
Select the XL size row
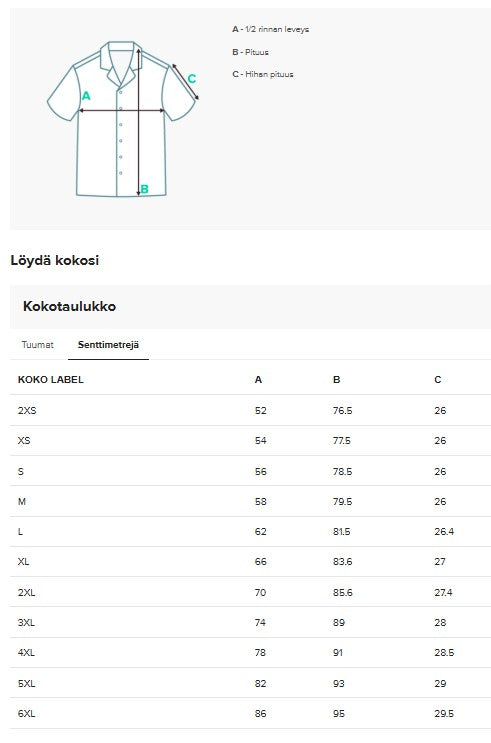coord(250,562)
